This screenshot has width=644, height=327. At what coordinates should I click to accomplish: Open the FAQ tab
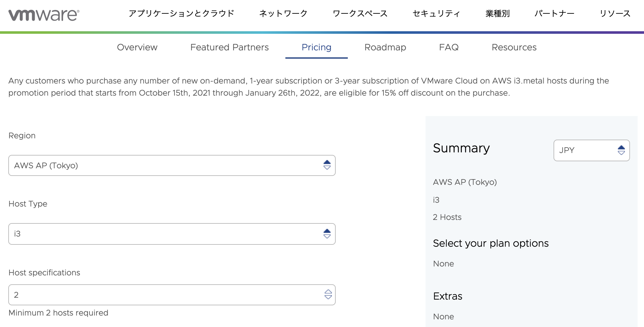(x=449, y=47)
